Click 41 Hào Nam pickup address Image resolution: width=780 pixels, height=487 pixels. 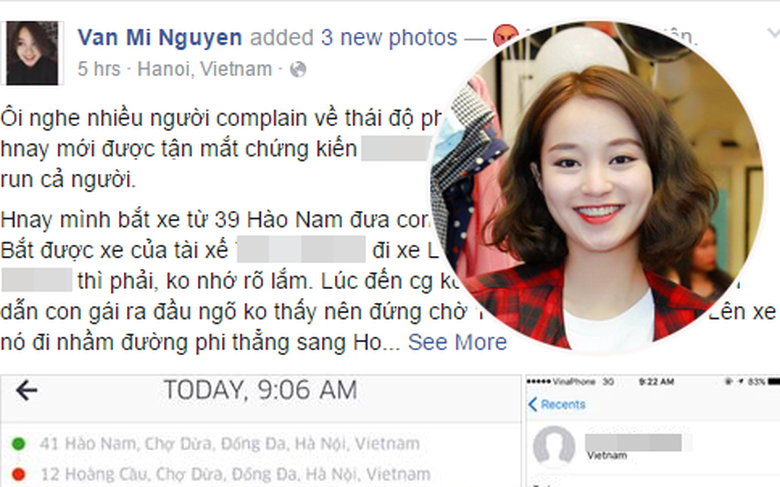pos(229,444)
